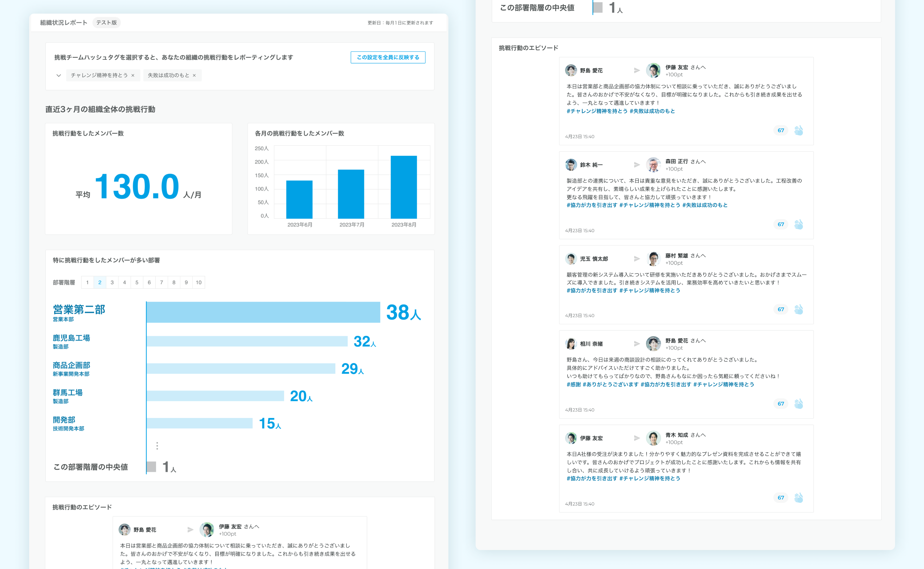Click the update date note 更新日

coord(400,23)
